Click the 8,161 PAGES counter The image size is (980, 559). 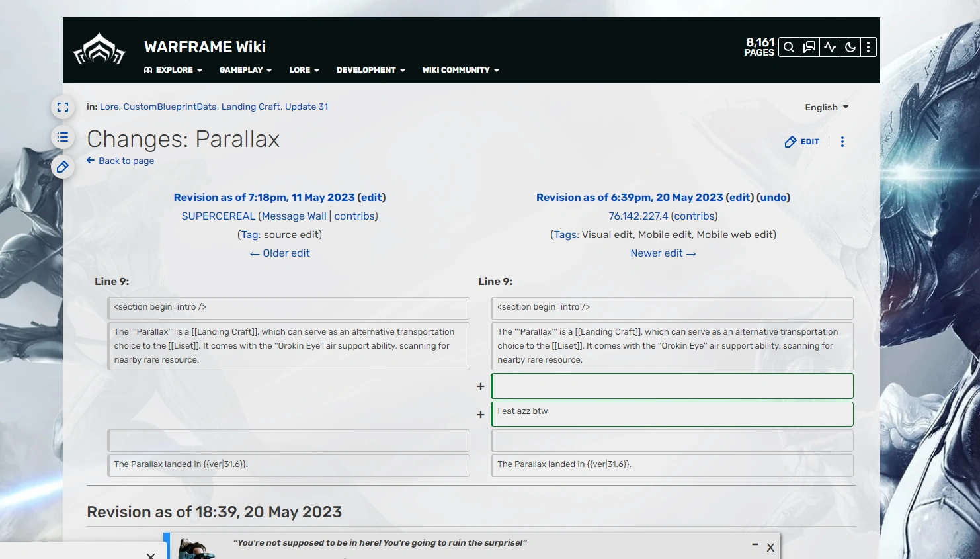tap(759, 47)
